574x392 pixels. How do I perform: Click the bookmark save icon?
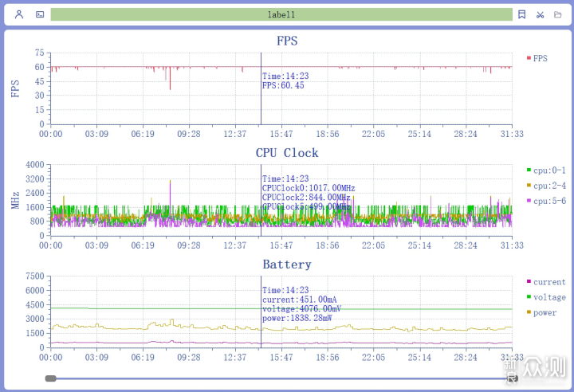coord(521,14)
